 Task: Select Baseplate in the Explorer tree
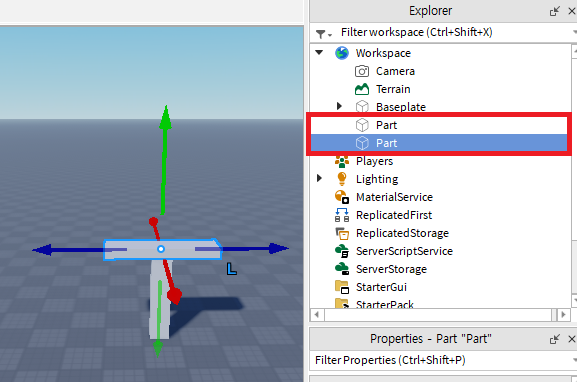click(x=401, y=107)
